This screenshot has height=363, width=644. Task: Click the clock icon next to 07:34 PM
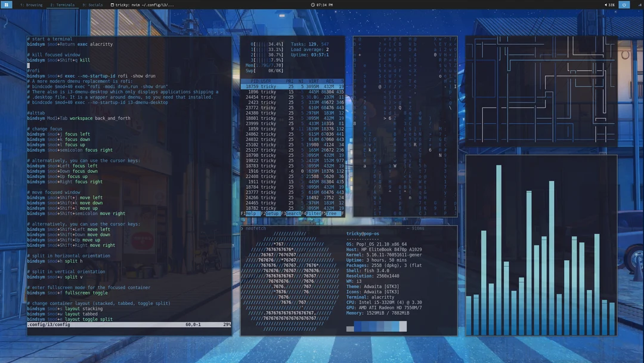tap(312, 5)
